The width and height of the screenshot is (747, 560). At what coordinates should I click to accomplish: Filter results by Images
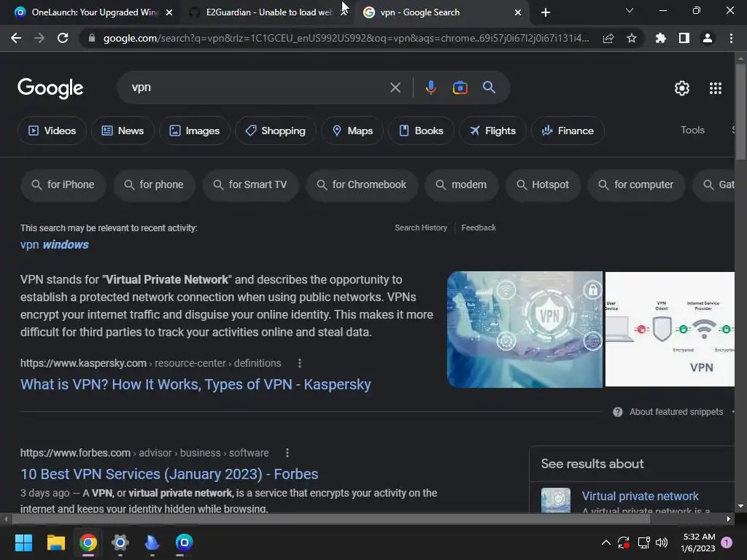tap(194, 131)
